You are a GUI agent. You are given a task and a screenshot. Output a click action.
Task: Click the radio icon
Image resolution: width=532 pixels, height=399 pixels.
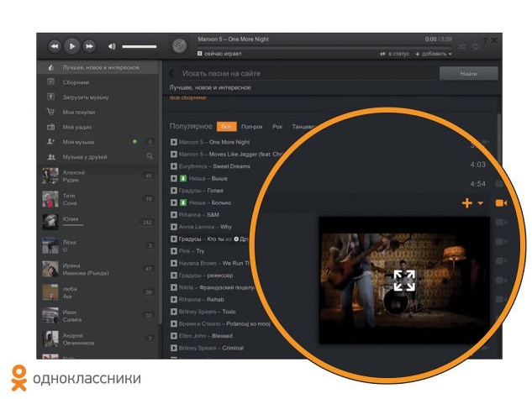coord(50,127)
